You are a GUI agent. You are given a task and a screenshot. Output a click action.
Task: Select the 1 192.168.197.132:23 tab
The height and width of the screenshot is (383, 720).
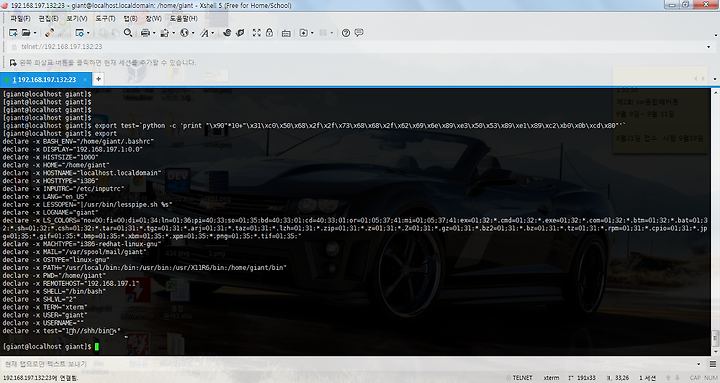click(45, 79)
